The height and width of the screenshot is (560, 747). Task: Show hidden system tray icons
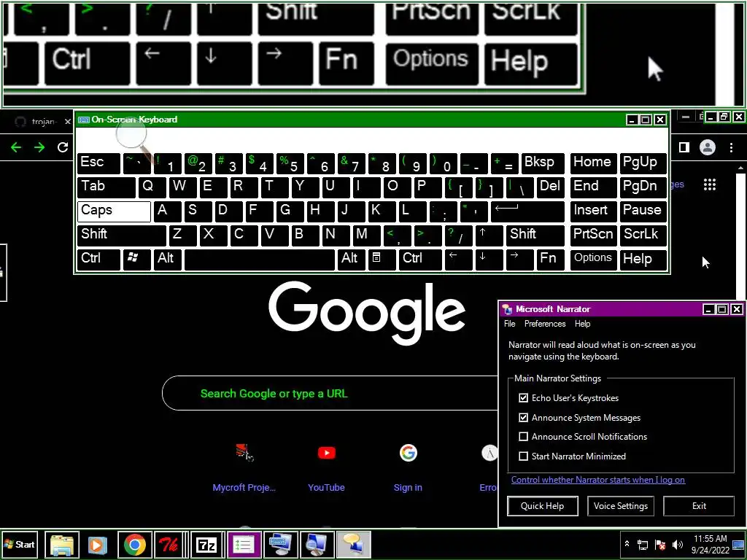pyautogui.click(x=627, y=544)
